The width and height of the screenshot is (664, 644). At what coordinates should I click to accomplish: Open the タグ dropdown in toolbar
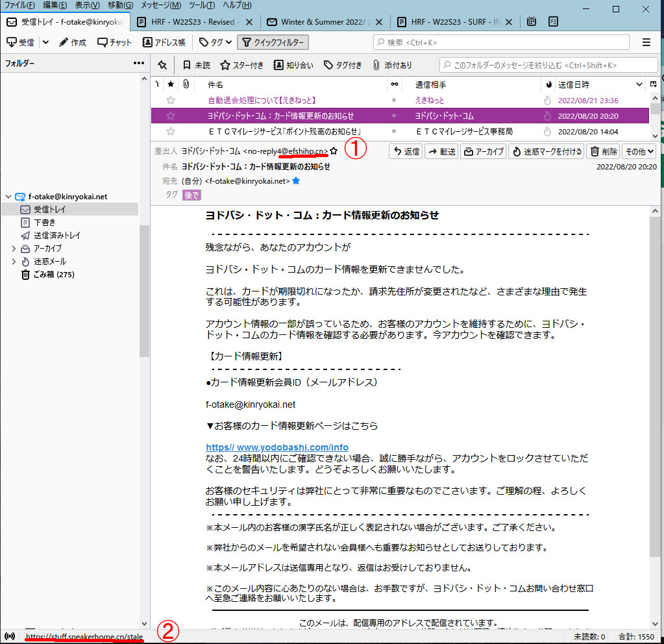(215, 42)
